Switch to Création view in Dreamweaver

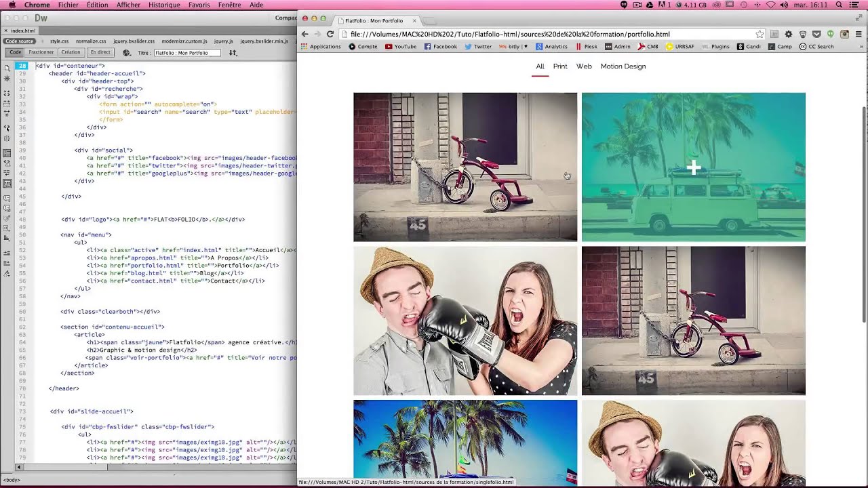[x=71, y=52]
